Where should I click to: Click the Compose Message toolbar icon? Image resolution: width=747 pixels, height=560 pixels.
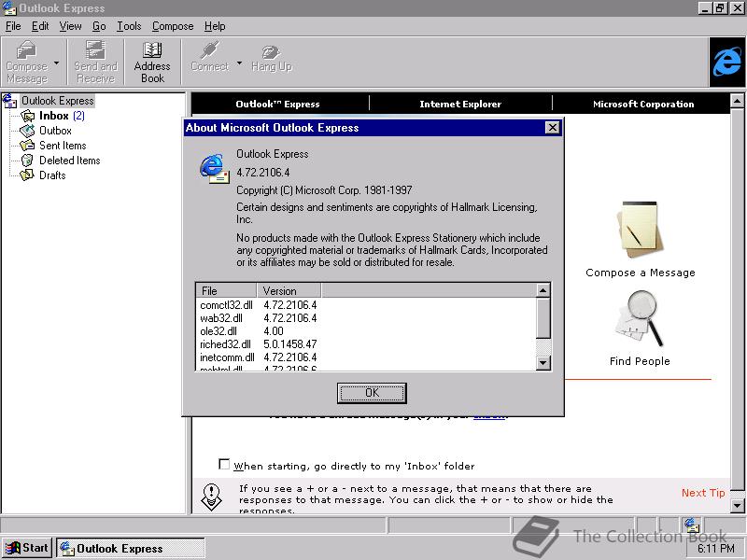tap(27, 63)
